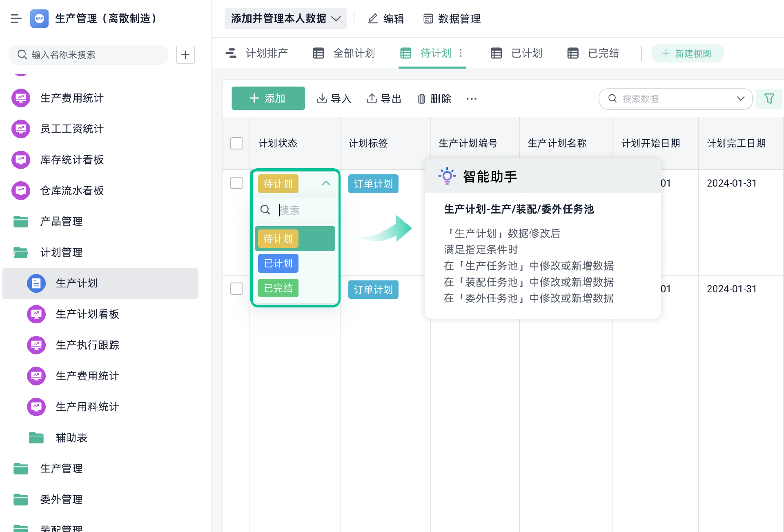Click the 删除 trash icon
The image size is (784, 532).
coord(421,98)
